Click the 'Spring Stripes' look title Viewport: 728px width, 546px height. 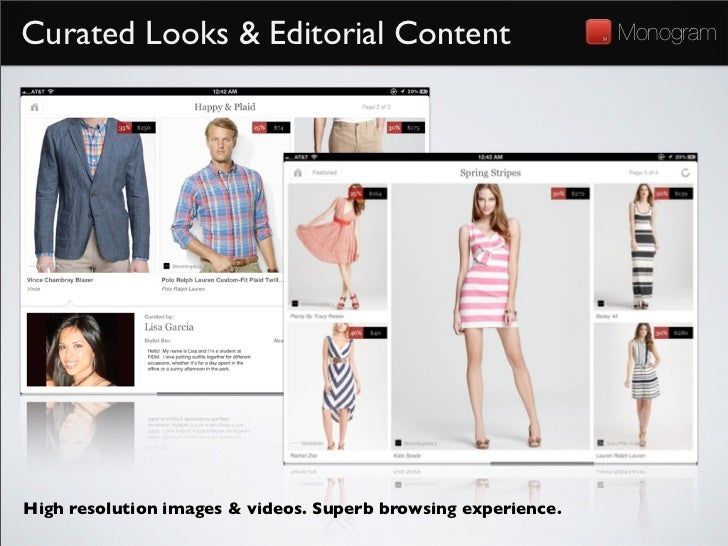coord(490,173)
